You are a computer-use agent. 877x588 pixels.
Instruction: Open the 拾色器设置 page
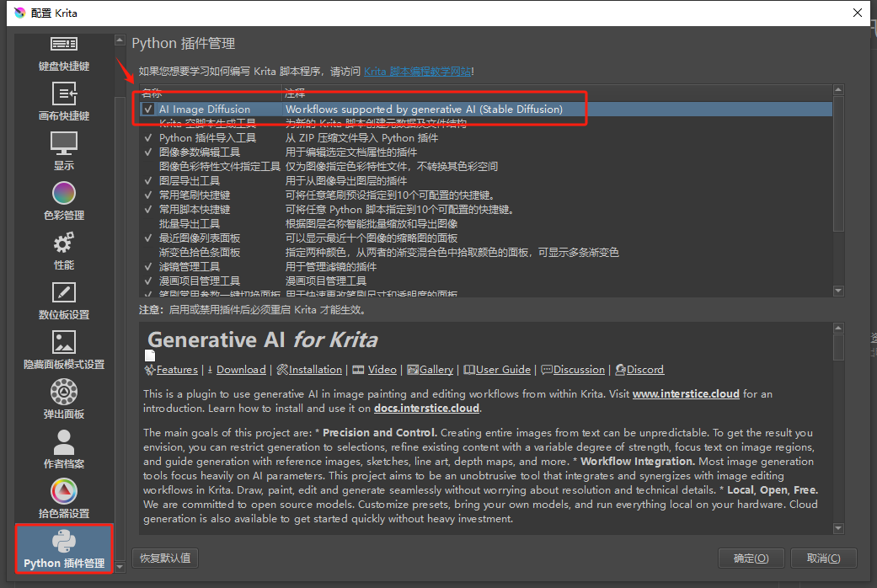tap(64, 499)
